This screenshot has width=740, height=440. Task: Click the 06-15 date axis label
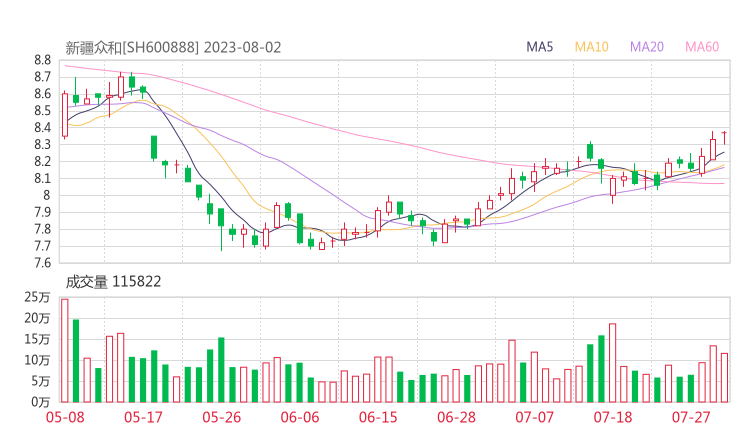coord(378,417)
